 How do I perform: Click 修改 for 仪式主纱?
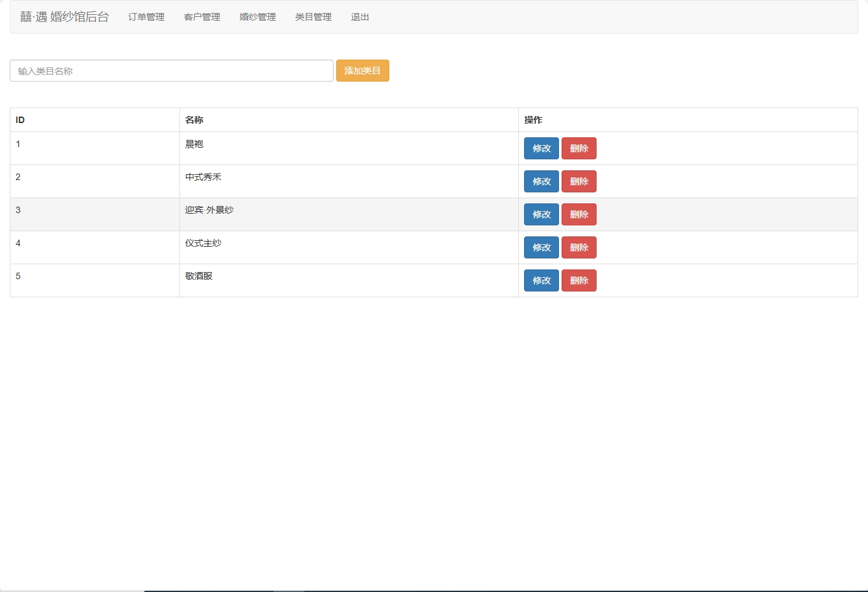coord(541,247)
